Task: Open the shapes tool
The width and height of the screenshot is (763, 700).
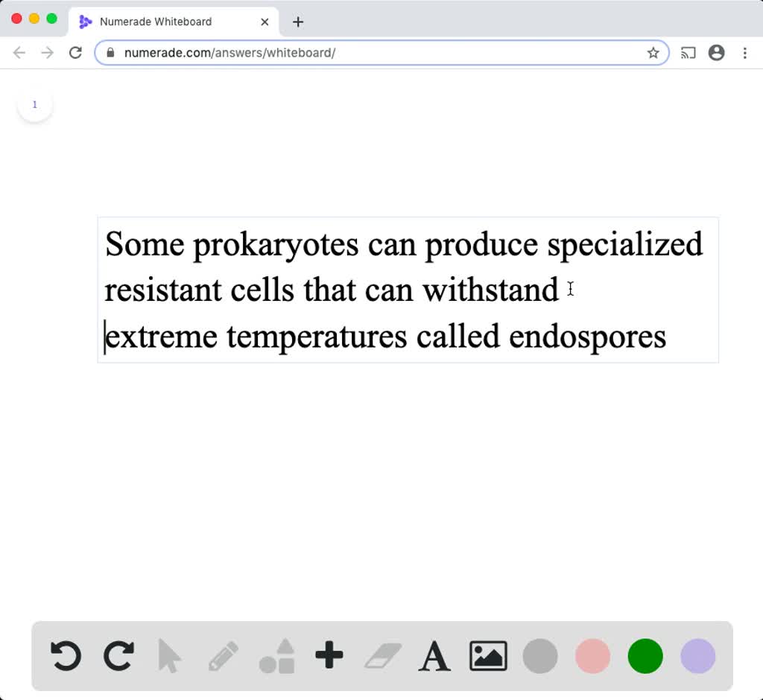Action: [x=276, y=656]
